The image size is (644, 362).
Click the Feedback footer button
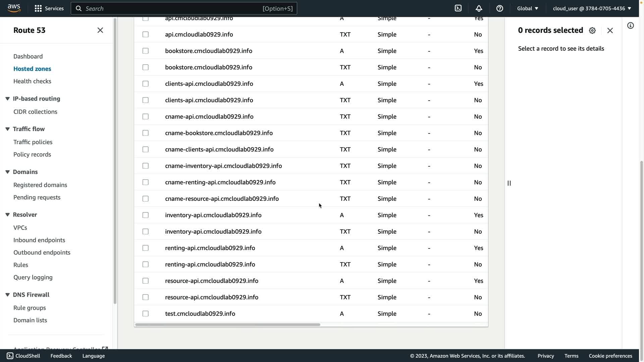pyautogui.click(x=61, y=356)
